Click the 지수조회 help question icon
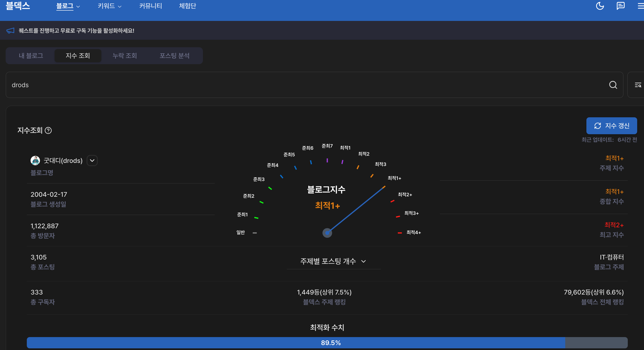 48,130
